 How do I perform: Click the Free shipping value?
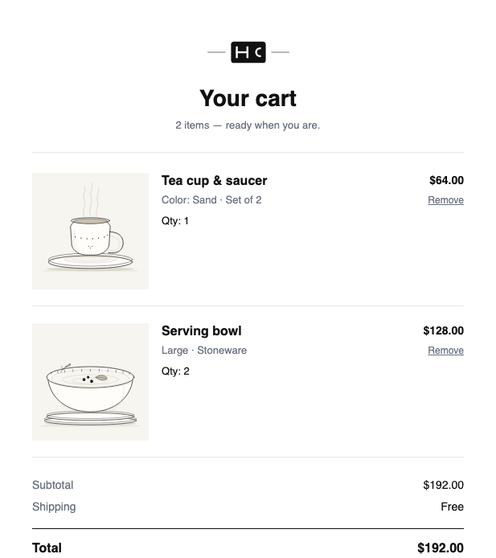coord(452,507)
